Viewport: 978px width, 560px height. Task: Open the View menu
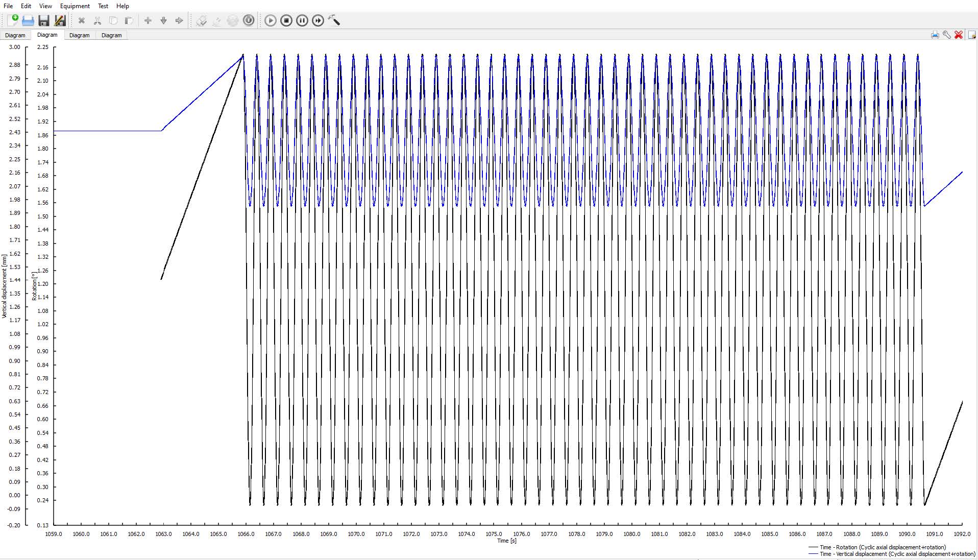pos(45,6)
